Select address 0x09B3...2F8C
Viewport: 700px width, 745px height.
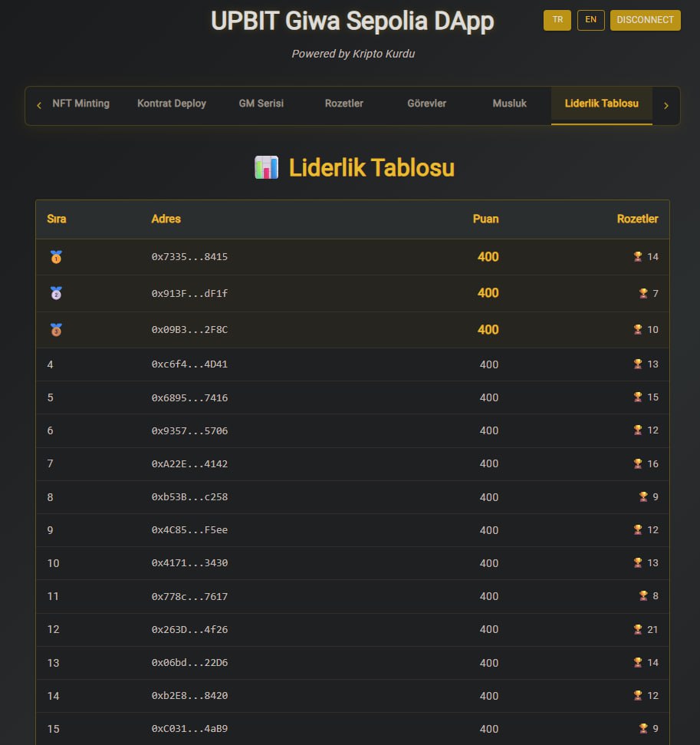coord(189,329)
